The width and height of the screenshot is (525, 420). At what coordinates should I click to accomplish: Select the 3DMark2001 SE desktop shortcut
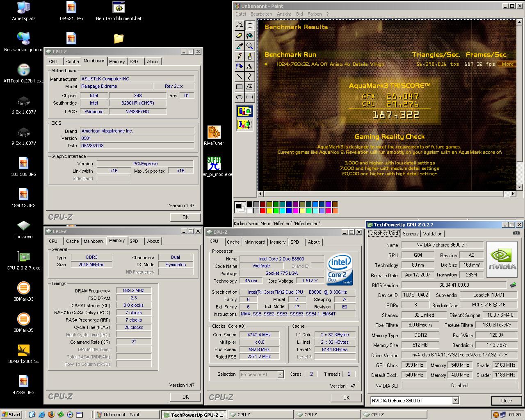(x=23, y=354)
